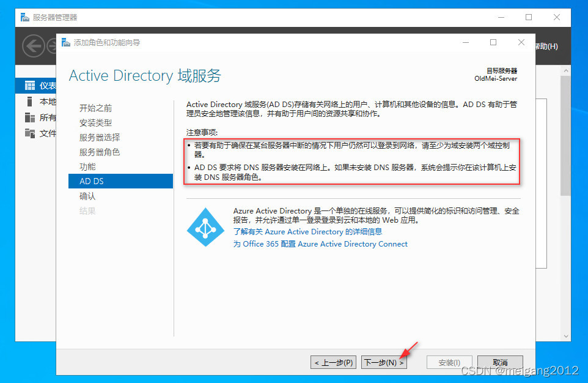Go to the 开始之前 wizard step
The width and height of the screenshot is (588, 383).
pyautogui.click(x=95, y=108)
